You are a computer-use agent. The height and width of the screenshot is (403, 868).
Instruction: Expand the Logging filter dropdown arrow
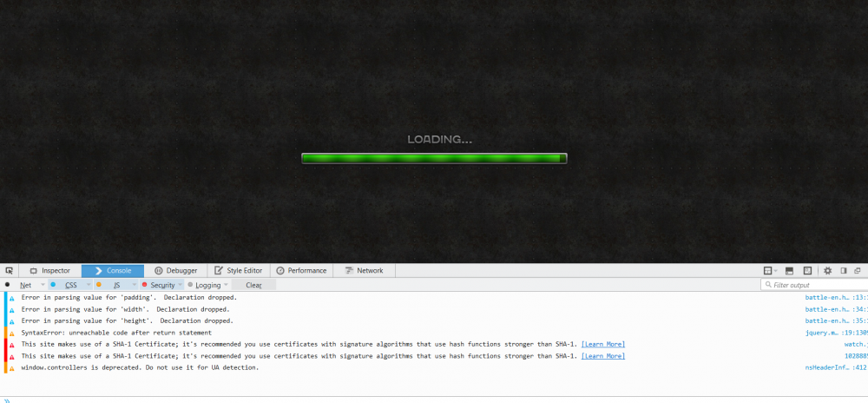[x=226, y=285]
